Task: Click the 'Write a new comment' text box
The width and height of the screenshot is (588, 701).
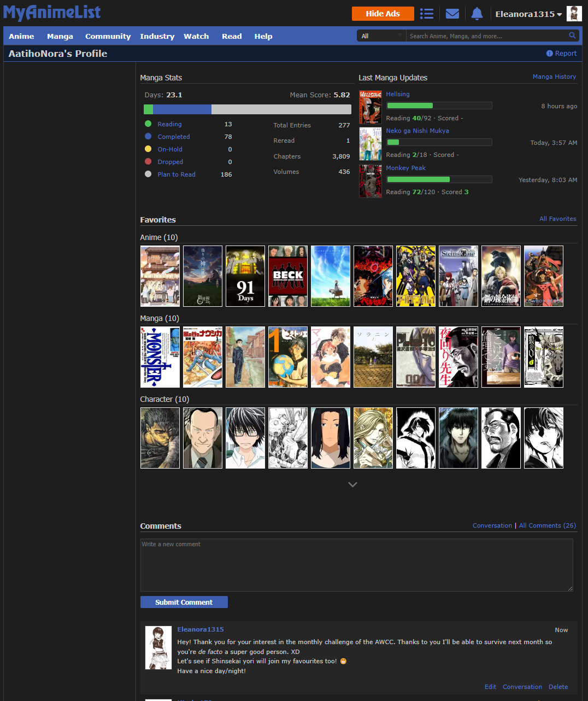Action: (x=356, y=565)
